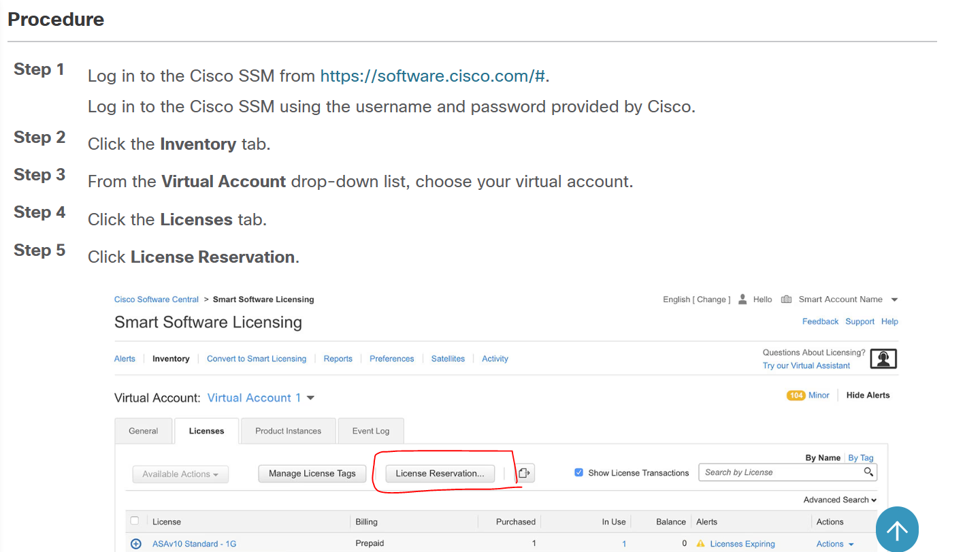Open the Cisco Software Central breadcrumb link
The height and width of the screenshot is (552, 980).
point(157,299)
